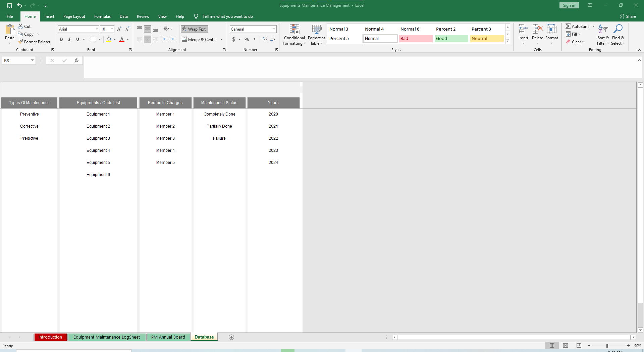Open the PM Annual Board sheet tab
This screenshot has height=352, width=644.
[168, 337]
